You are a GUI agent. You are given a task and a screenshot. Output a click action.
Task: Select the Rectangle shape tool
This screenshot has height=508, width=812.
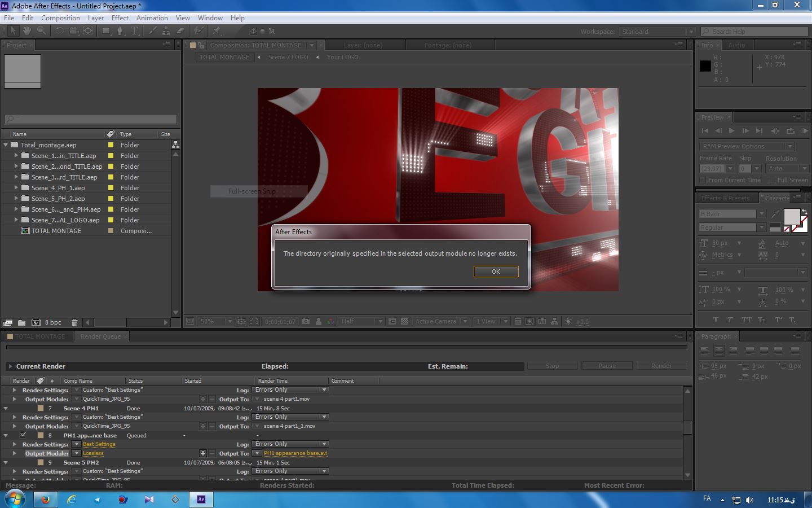[x=106, y=31]
